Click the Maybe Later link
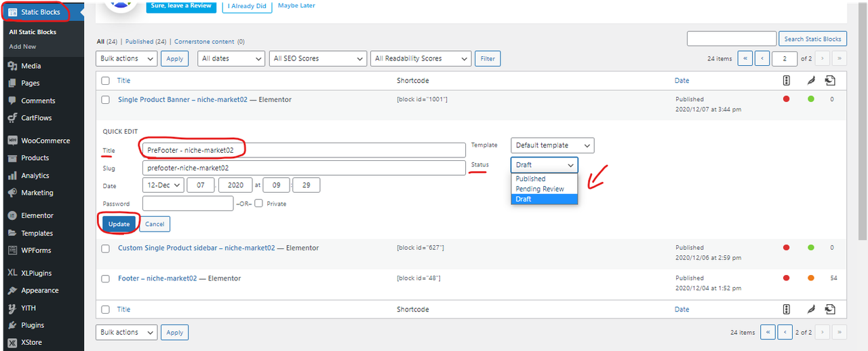This screenshot has width=868, height=351. coord(296,5)
